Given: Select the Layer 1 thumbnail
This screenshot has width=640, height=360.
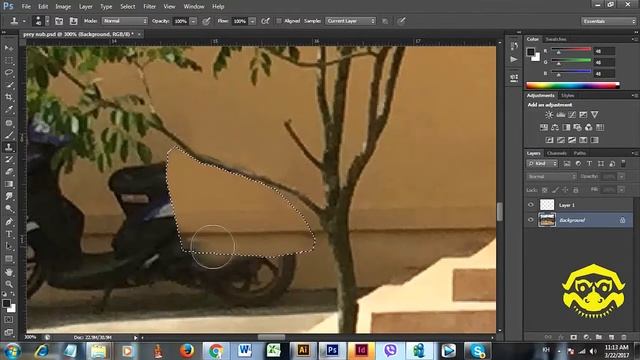Looking at the screenshot, I should 547,204.
